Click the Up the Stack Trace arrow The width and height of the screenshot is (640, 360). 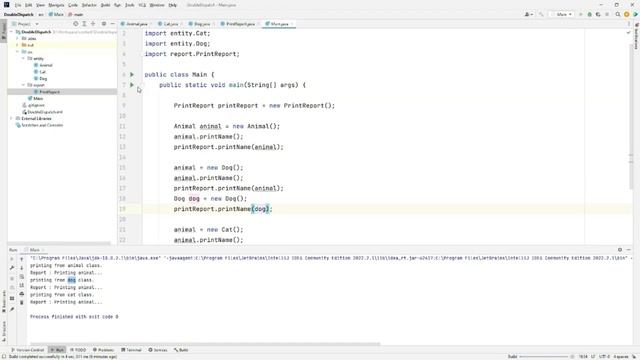[22, 259]
